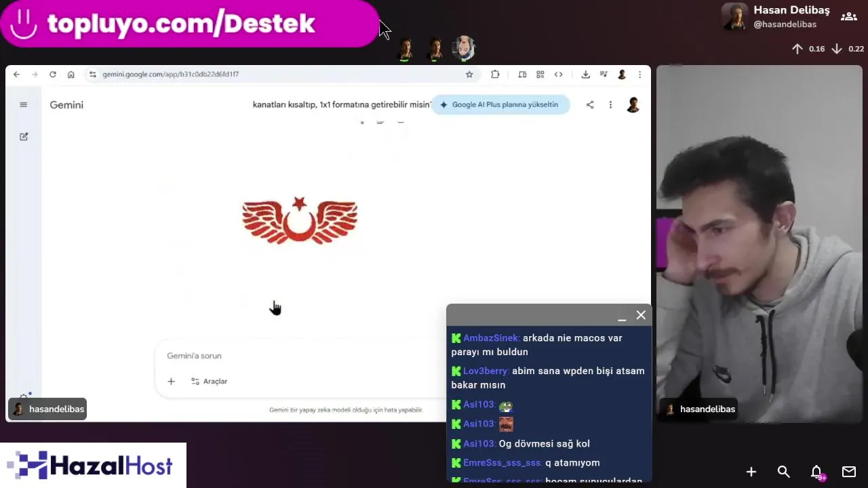Click 'Google AI Plus planına yükseltin' button
Image resolution: width=868 pixels, height=488 pixels.
pyautogui.click(x=500, y=104)
